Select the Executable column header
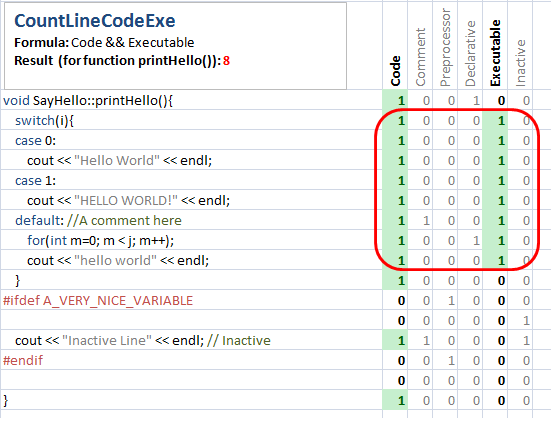This screenshot has height=425, width=553. coord(496,53)
